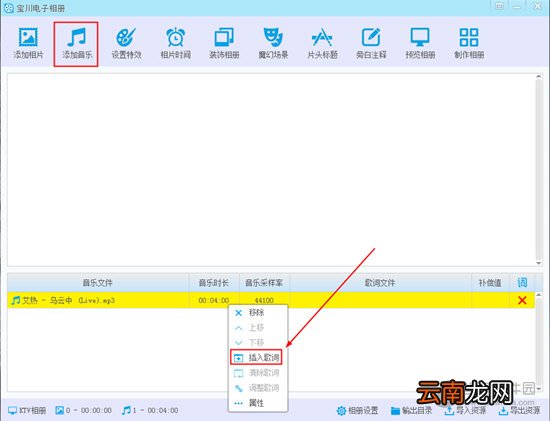This screenshot has width=550, height=421.
Task: Click the 音乐时长 column header
Action: pos(214,282)
